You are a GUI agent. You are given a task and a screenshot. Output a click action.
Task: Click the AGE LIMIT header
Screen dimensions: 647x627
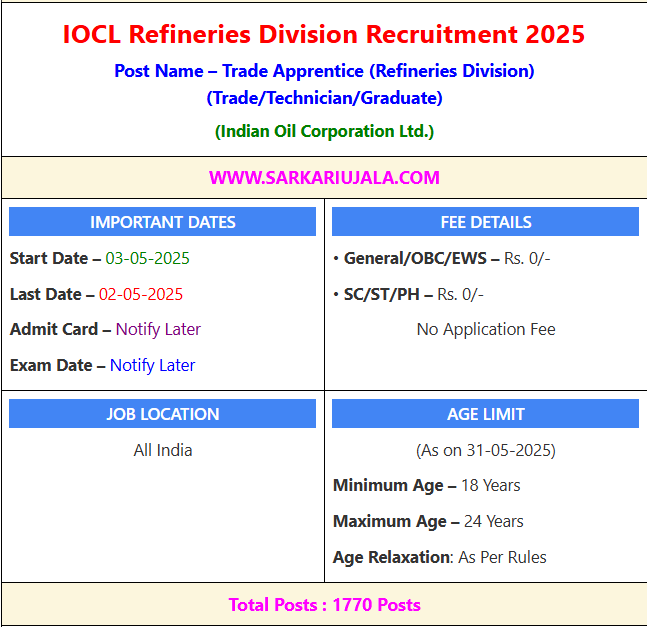pyautogui.click(x=485, y=414)
